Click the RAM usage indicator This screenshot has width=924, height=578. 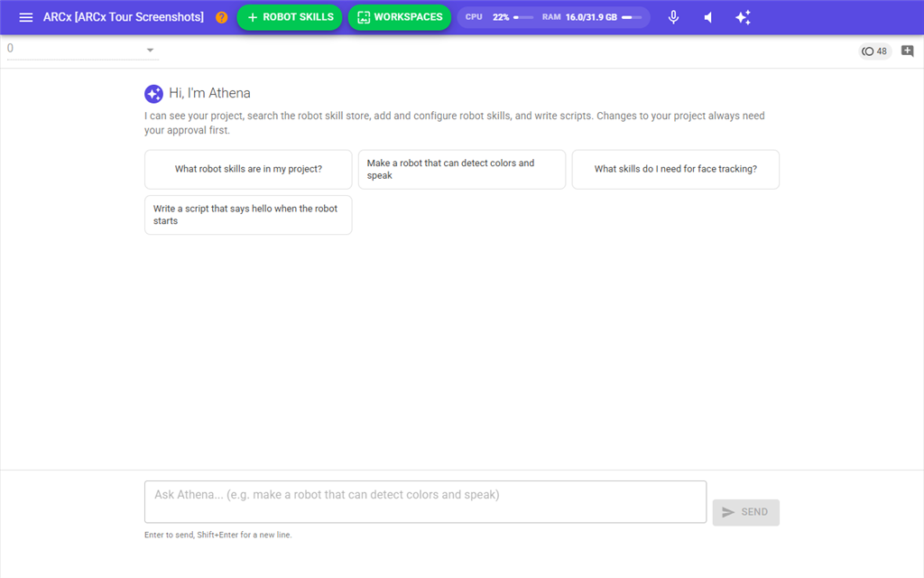click(x=592, y=17)
